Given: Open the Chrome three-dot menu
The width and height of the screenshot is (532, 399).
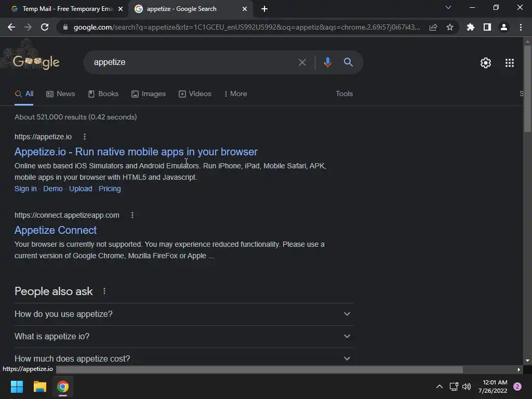Looking at the screenshot, I should [x=521, y=27].
